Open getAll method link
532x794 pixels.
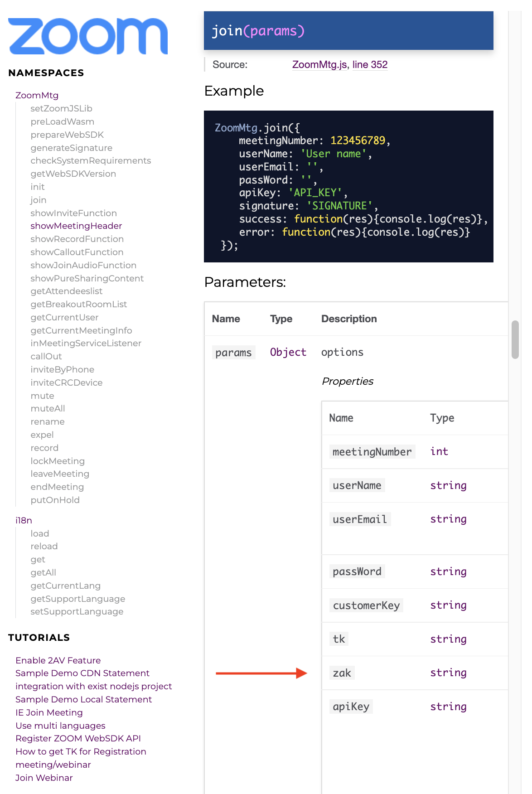click(43, 572)
